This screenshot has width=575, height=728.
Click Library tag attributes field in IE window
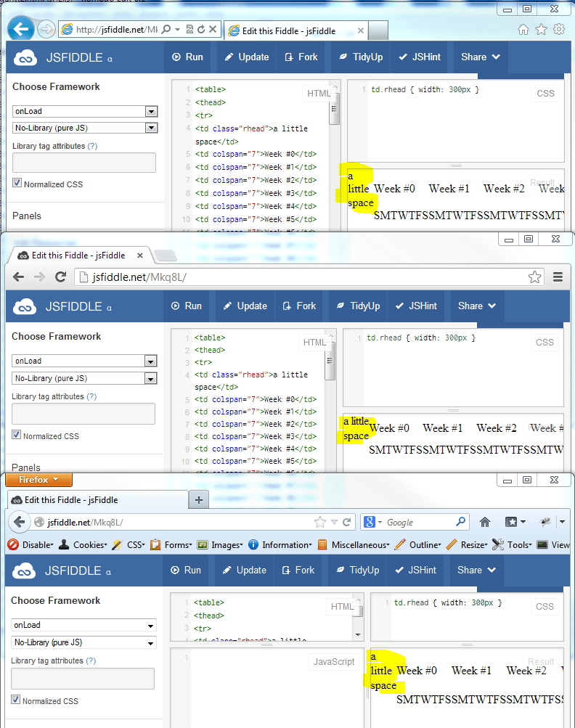[84, 163]
